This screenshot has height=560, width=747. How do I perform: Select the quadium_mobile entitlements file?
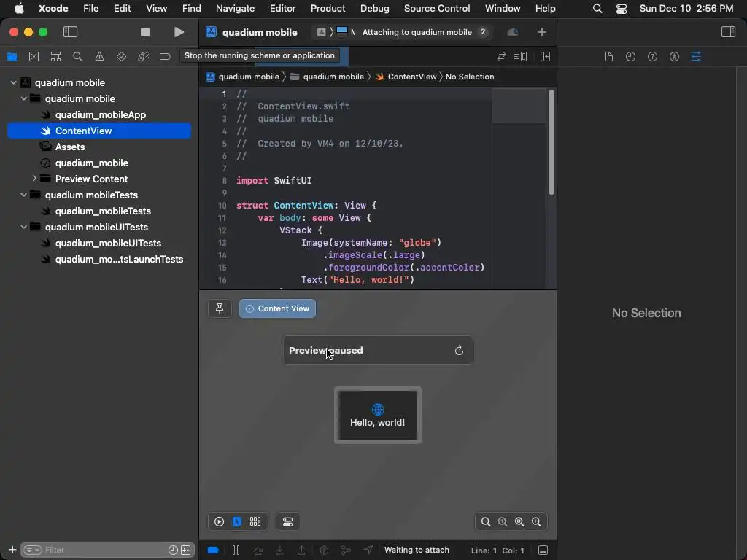(91, 163)
